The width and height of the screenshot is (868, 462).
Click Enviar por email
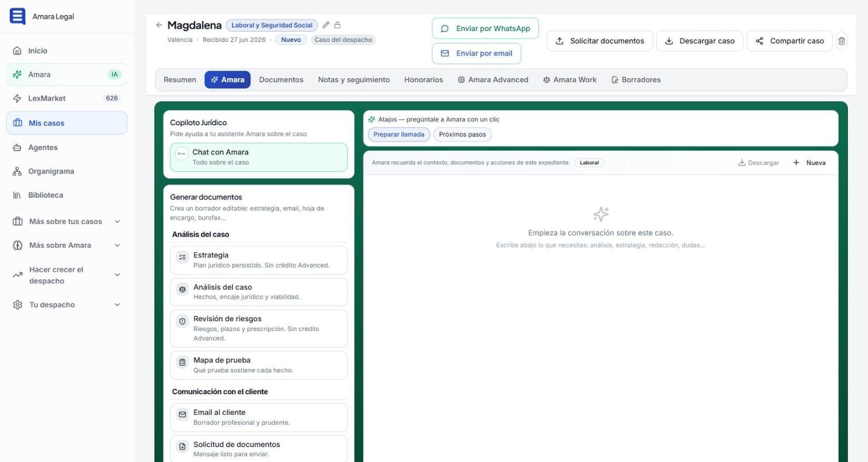click(476, 53)
